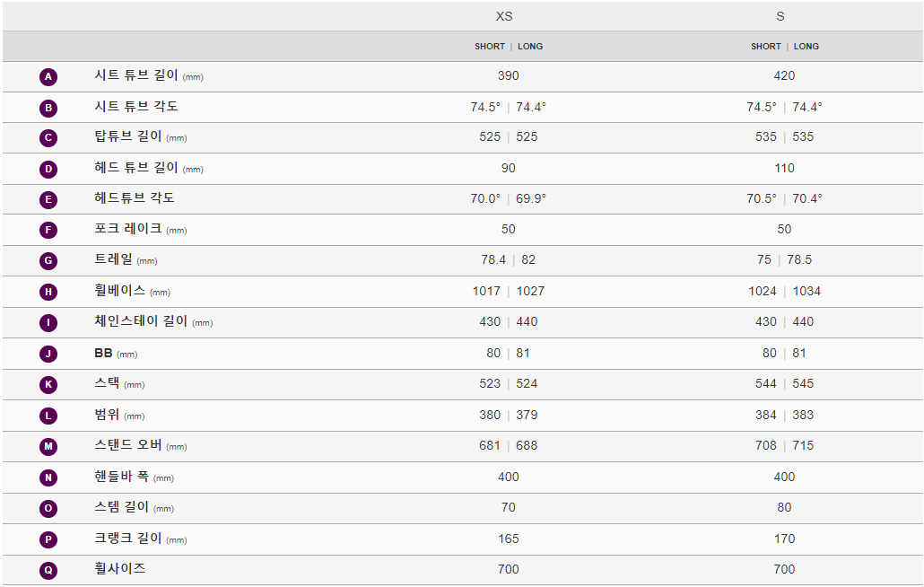Image resolution: width=924 pixels, height=587 pixels.
Task: Click the XS wheelbase value 1017
Action: click(x=486, y=291)
